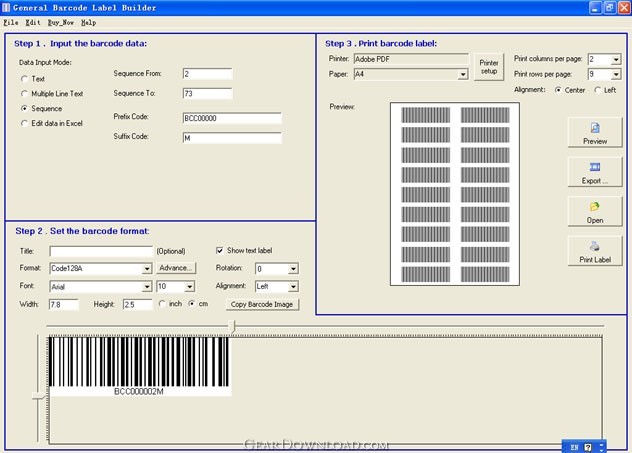Open the barcode Format dropdown
This screenshot has width=632, height=453.
[x=147, y=268]
